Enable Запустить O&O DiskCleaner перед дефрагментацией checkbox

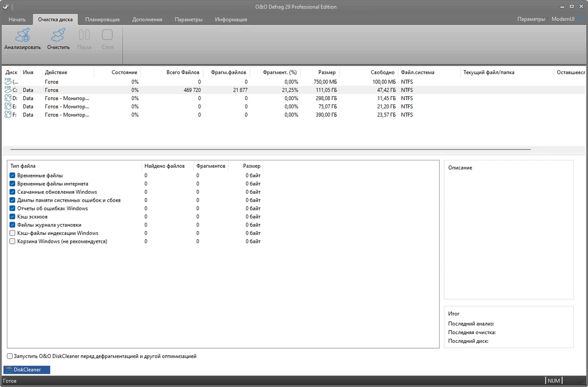(x=10, y=356)
